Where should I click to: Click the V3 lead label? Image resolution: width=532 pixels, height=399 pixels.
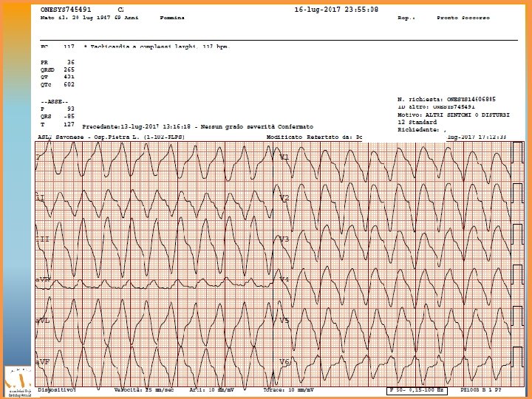[284, 239]
